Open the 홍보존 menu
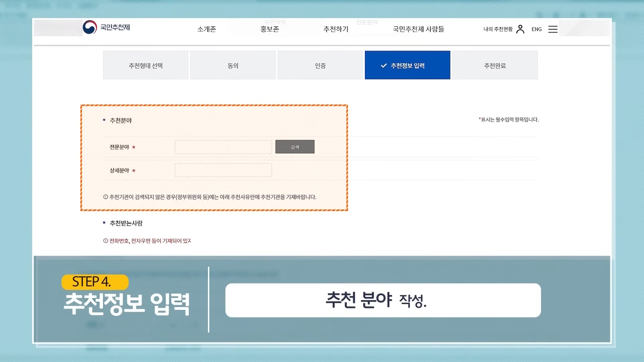The image size is (644, 362). [x=270, y=29]
